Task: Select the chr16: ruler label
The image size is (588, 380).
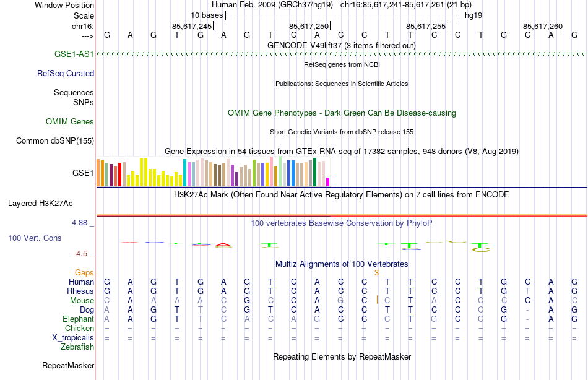Action: (x=82, y=26)
